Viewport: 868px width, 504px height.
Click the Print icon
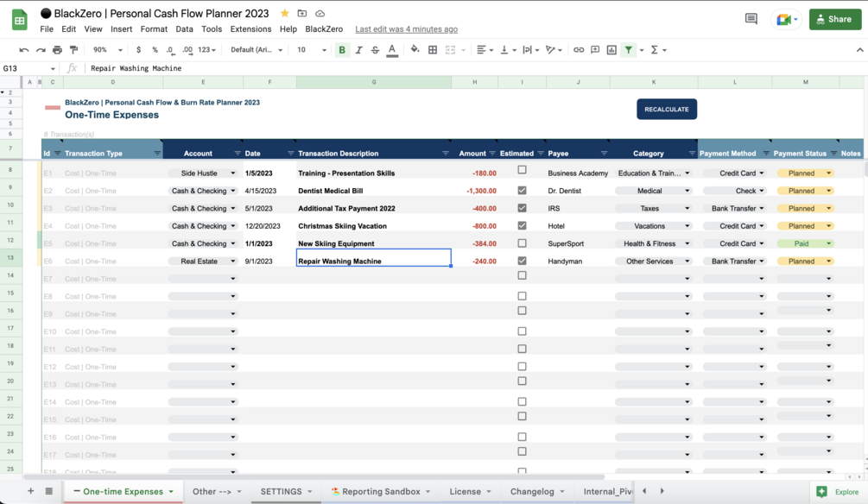click(x=57, y=50)
